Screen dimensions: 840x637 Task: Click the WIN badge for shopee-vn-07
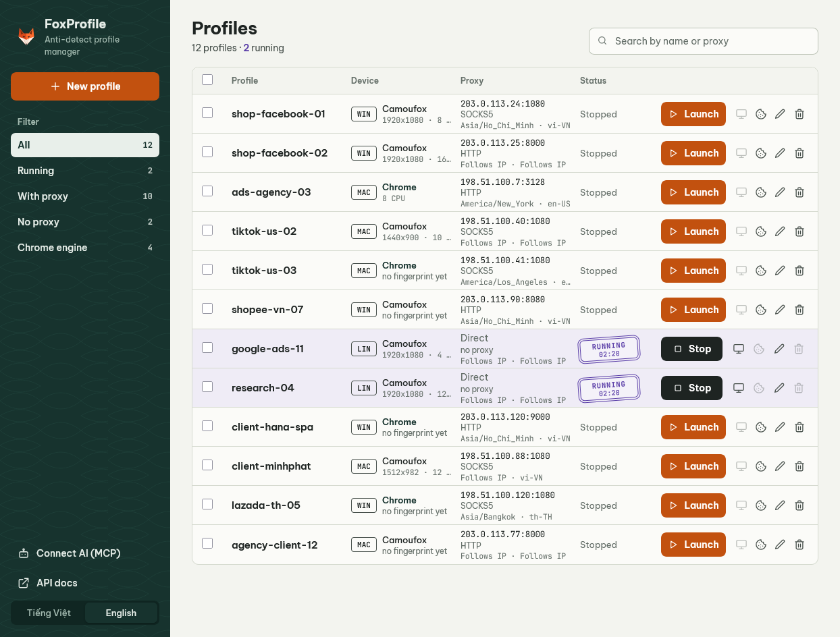pos(364,310)
